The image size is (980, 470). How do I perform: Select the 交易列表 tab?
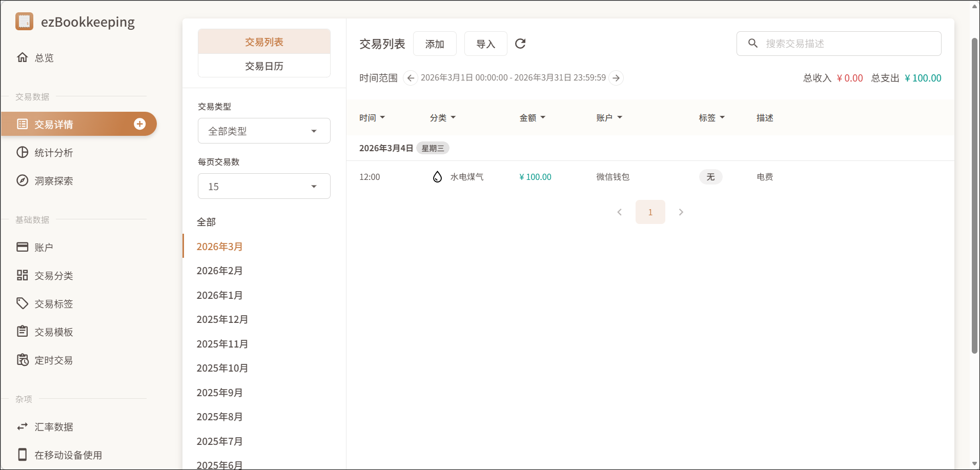[264, 42]
